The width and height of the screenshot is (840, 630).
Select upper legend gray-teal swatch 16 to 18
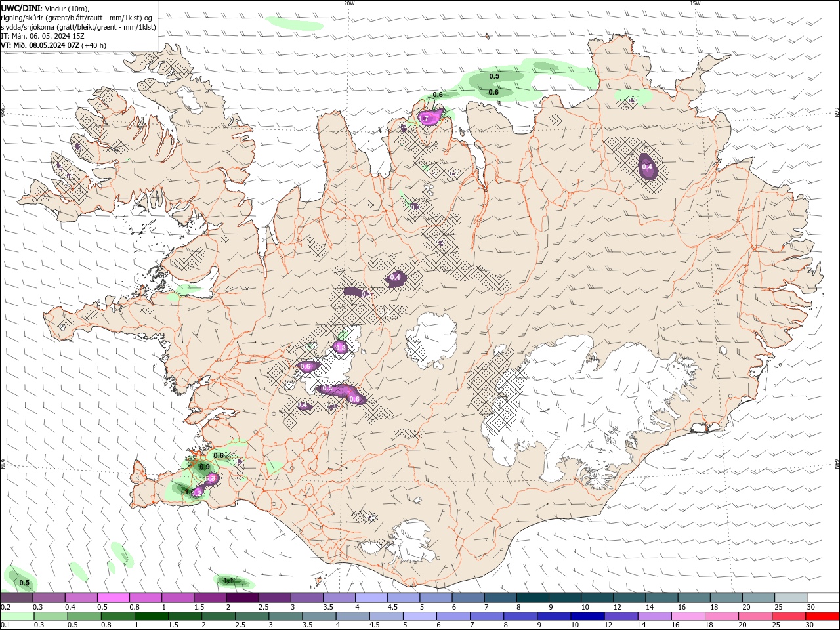click(x=694, y=598)
